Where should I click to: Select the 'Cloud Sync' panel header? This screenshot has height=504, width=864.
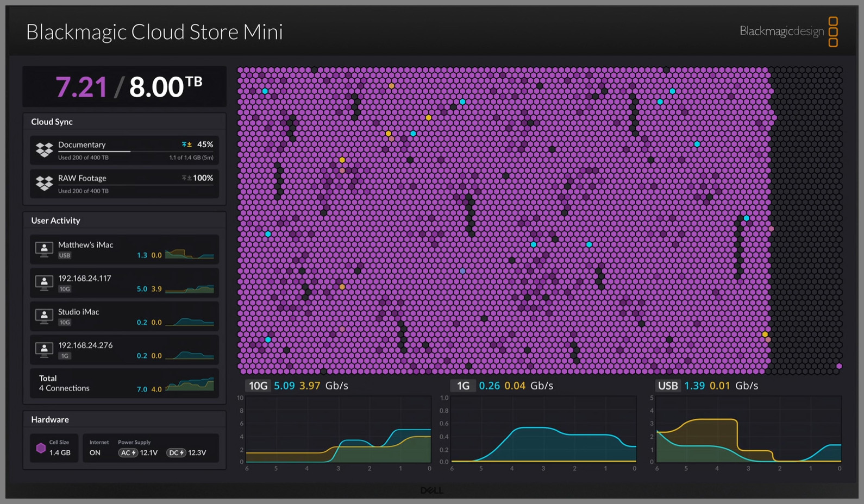click(52, 122)
